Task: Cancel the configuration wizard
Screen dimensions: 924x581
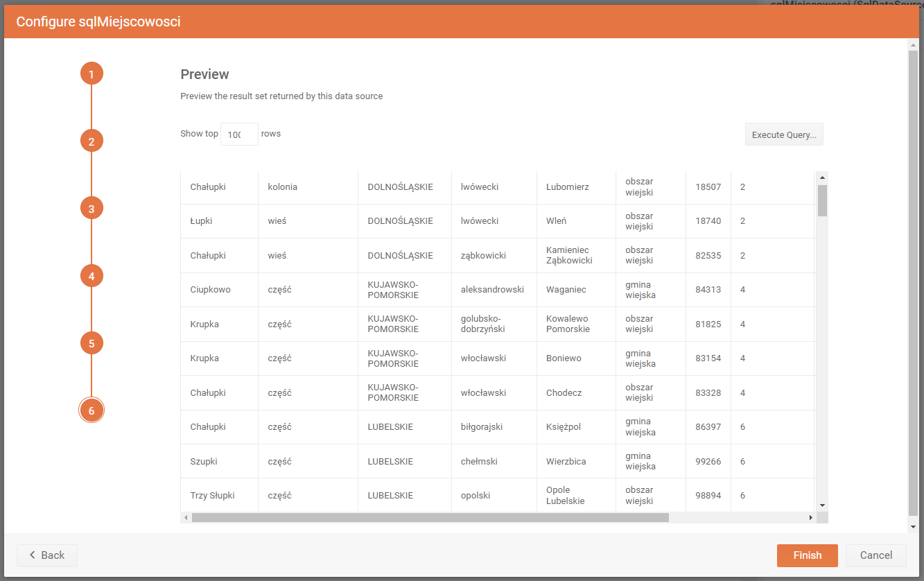Action: [875, 555]
